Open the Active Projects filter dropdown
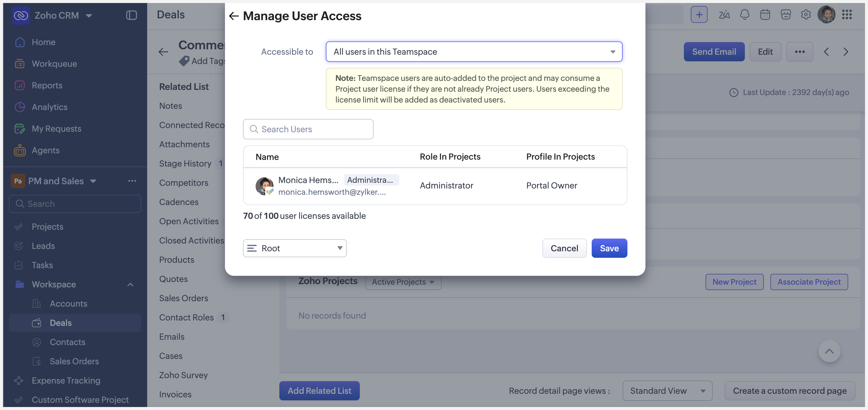The height and width of the screenshot is (410, 868). coord(403,282)
